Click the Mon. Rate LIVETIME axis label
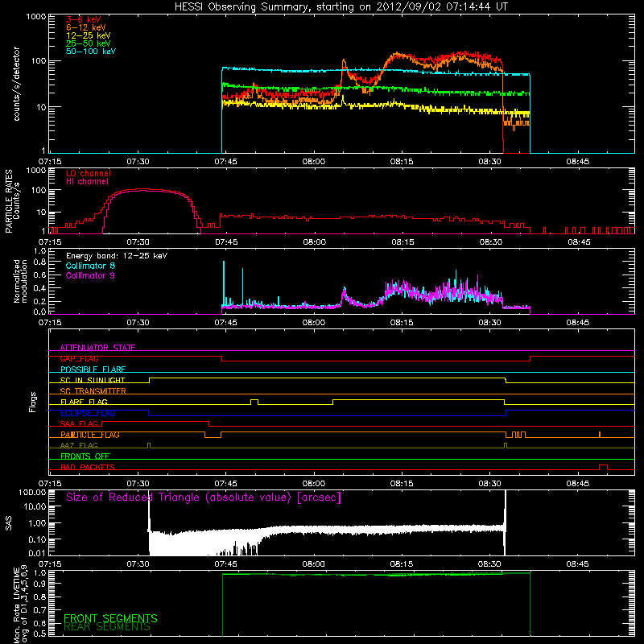 point(20,605)
